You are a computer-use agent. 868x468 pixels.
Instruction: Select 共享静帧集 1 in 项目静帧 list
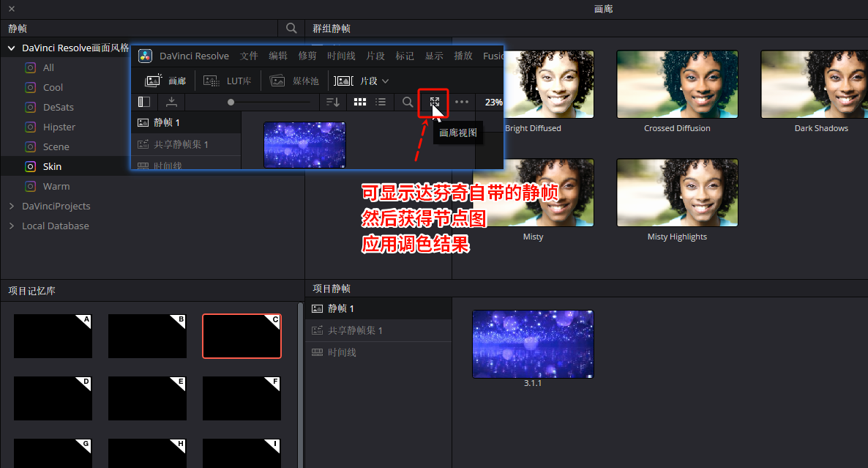(x=378, y=330)
